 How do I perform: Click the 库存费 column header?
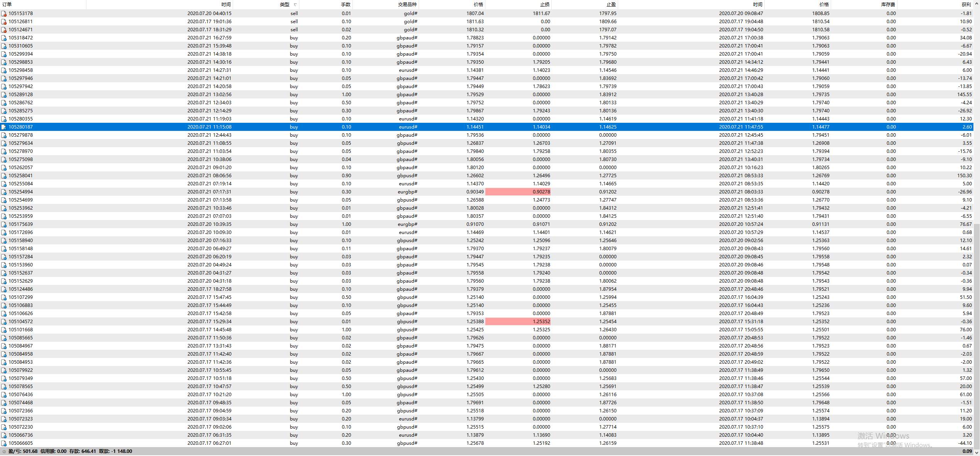coord(888,5)
